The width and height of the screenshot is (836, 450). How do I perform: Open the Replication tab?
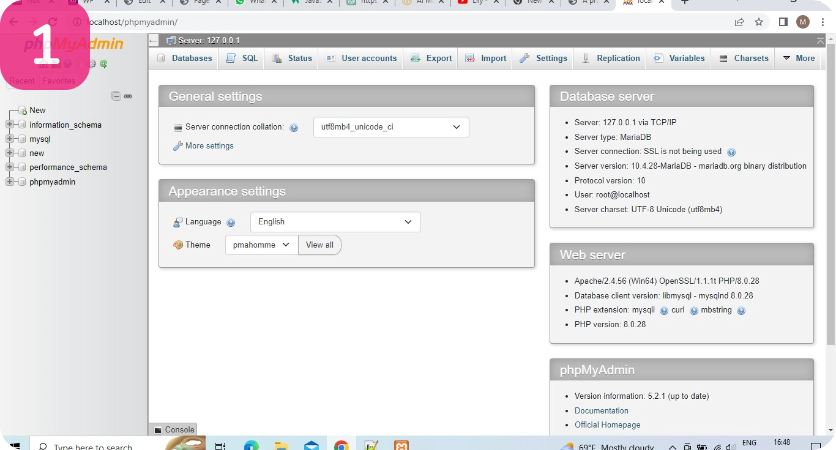(610, 58)
